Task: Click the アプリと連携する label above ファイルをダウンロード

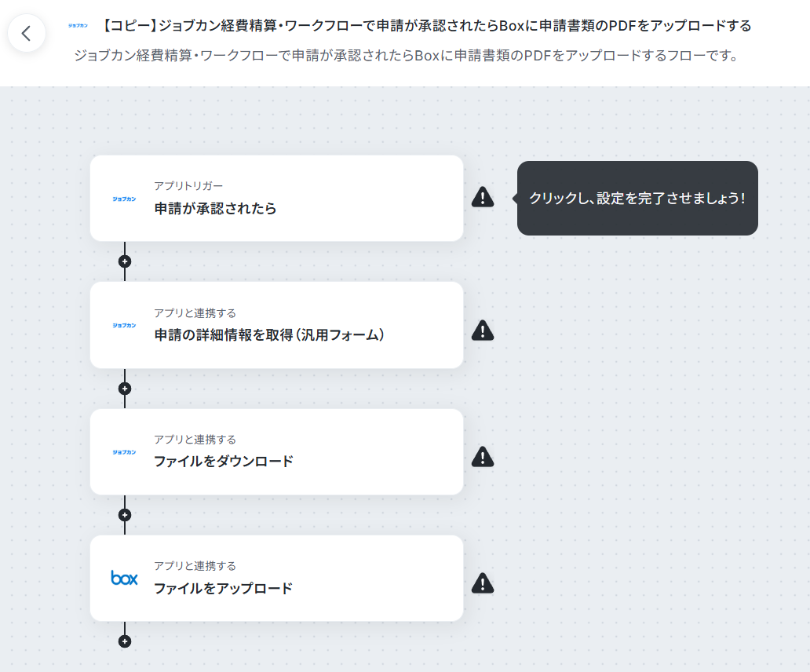Action: pyautogui.click(x=195, y=440)
